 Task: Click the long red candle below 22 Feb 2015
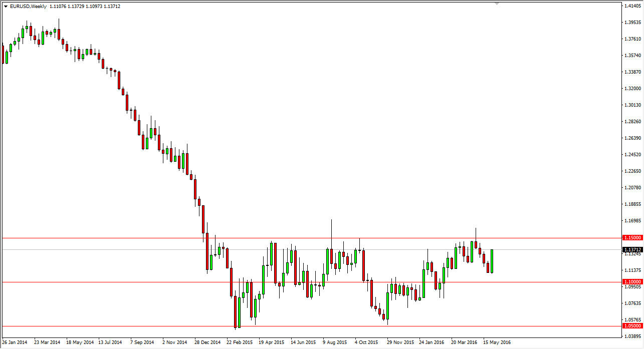236,310
